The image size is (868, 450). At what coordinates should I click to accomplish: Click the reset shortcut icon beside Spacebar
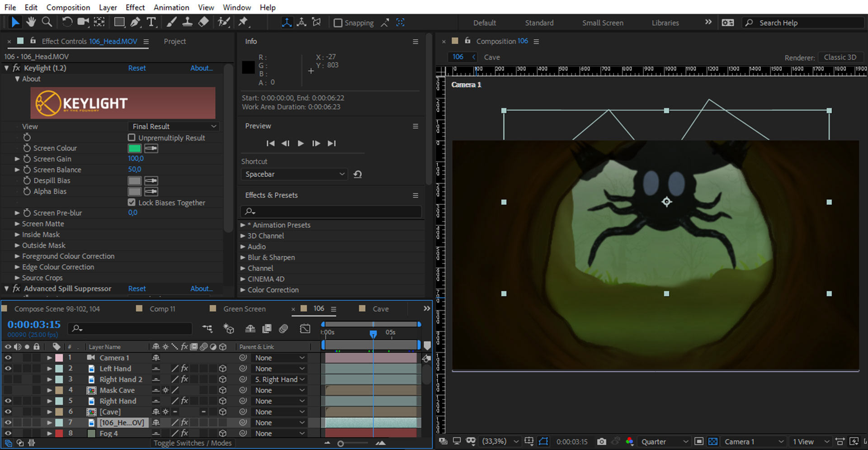(358, 174)
